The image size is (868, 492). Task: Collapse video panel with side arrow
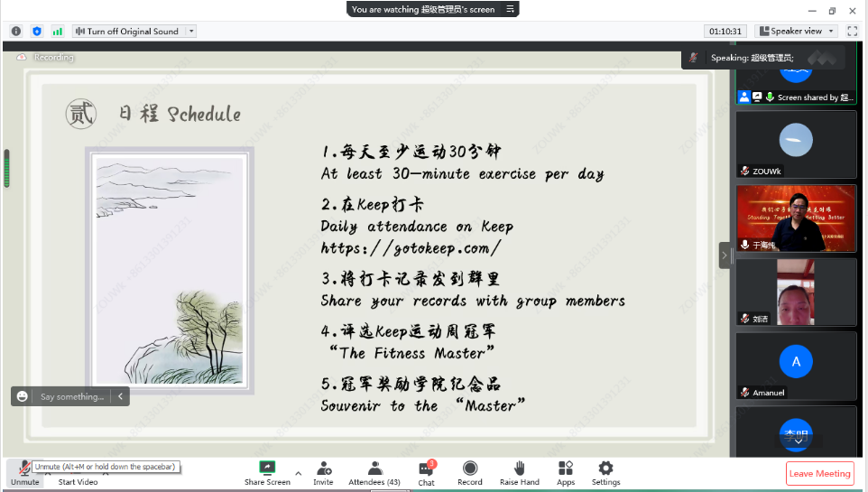[724, 255]
